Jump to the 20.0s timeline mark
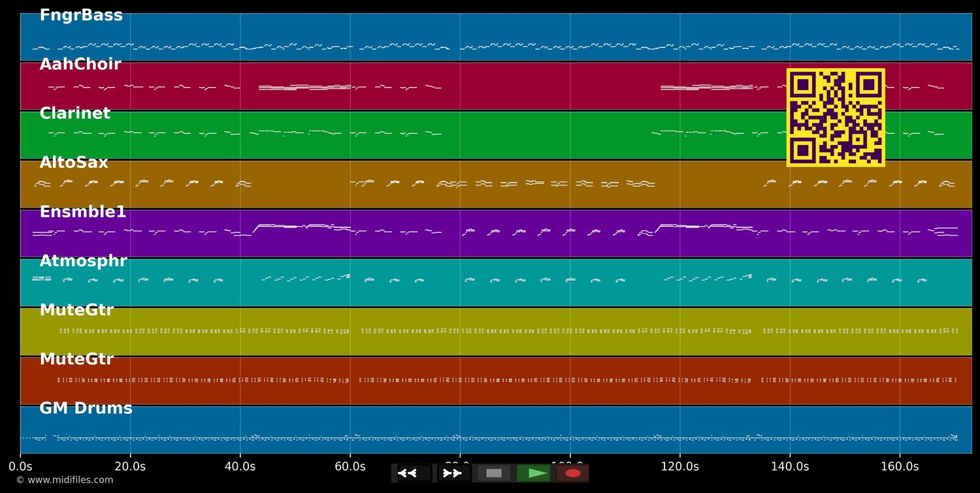The height and width of the screenshot is (493, 980). point(130,467)
